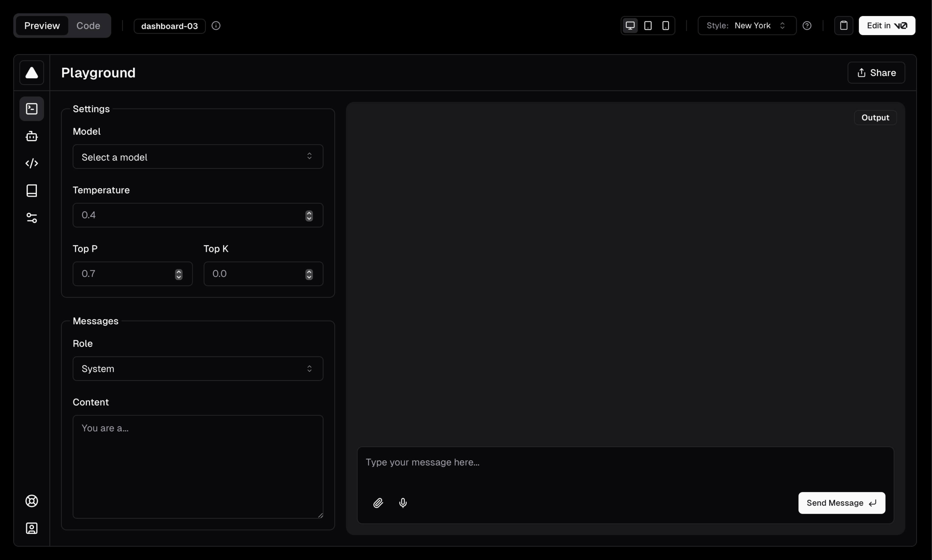The height and width of the screenshot is (560, 932).
Task: Attach a file with paperclip icon
Action: tap(378, 503)
